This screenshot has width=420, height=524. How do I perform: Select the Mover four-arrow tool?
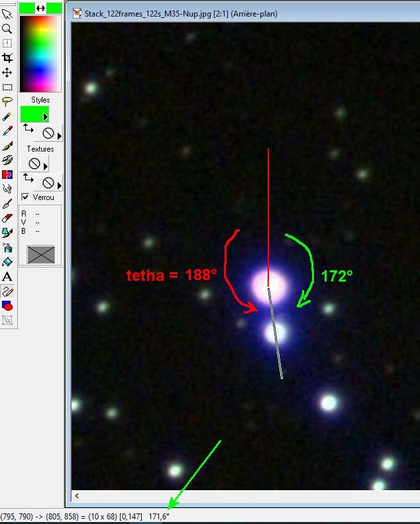tap(7, 72)
